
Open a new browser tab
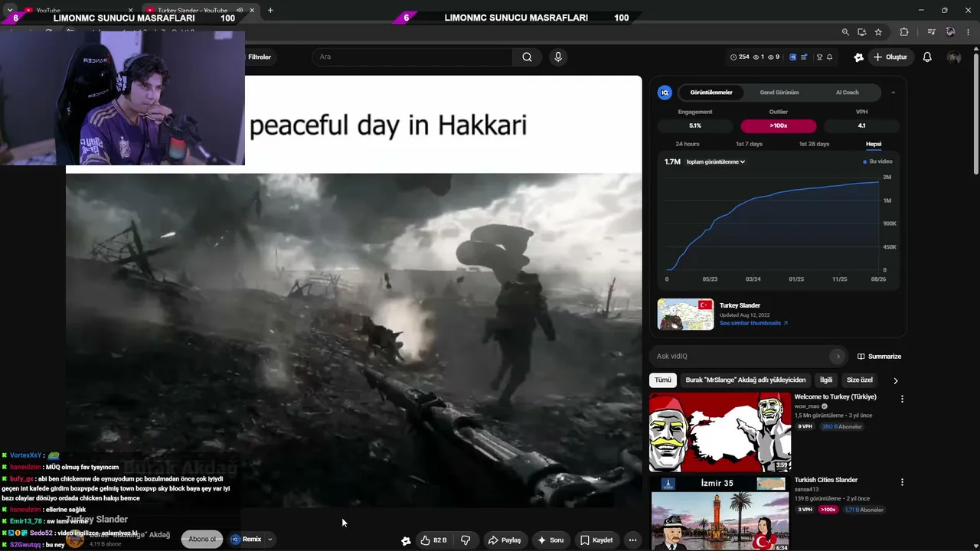270,10
